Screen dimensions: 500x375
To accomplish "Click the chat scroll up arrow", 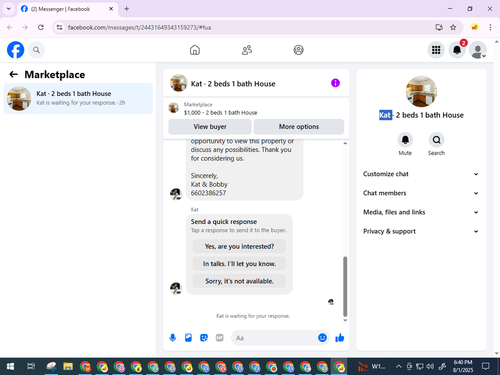I will tap(345, 143).
